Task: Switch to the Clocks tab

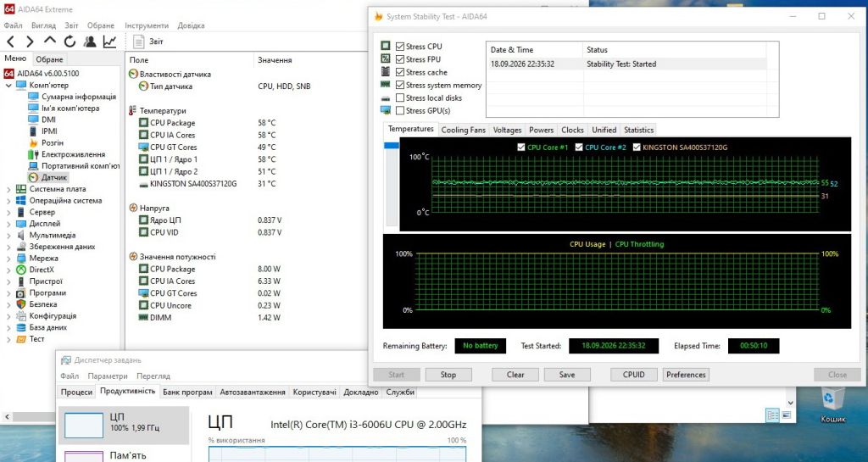Action: [x=572, y=130]
